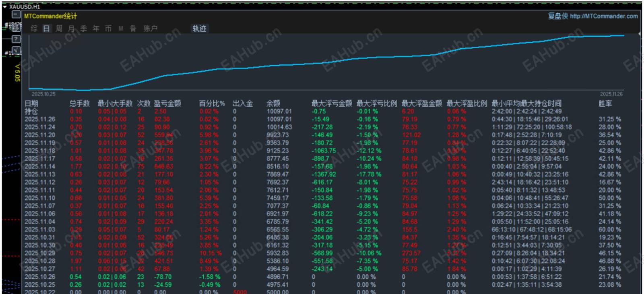Image resolution: width=644 pixels, height=294 pixels.
Task: Expand the XAUUSD,H1 chart dropdown arrow
Action: 5,6
